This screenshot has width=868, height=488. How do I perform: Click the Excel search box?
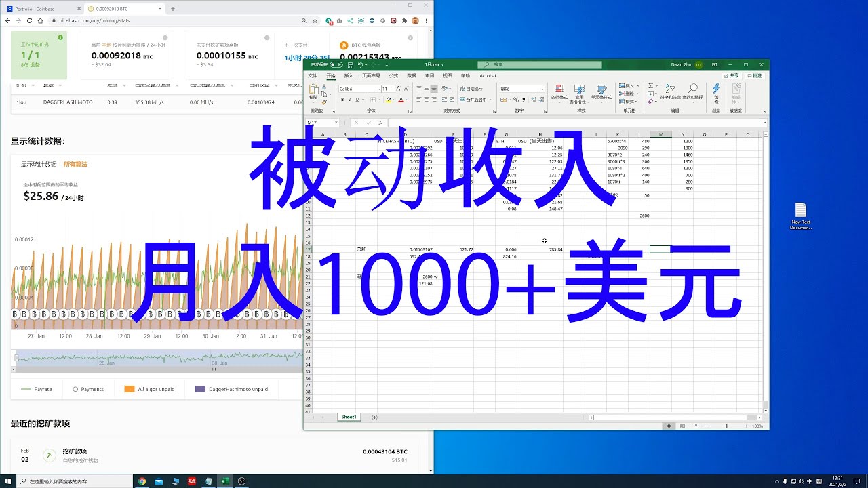[x=539, y=65]
